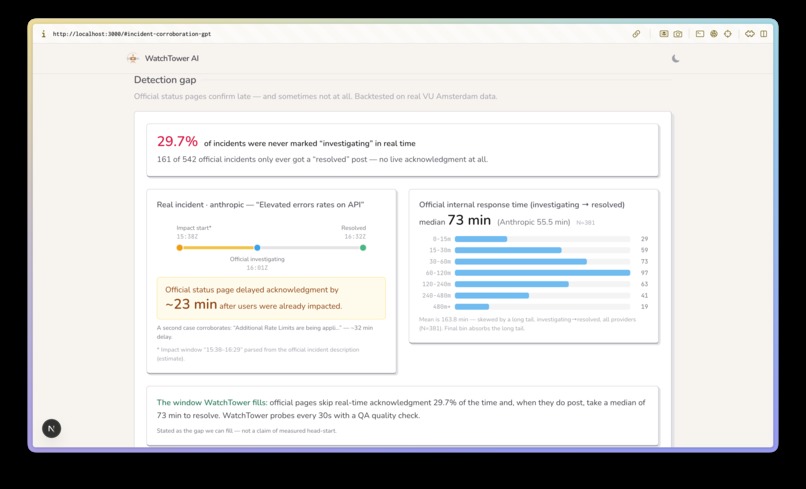Click "The window WatchTower fills:" green text
This screenshot has height=489, width=806.
point(212,403)
